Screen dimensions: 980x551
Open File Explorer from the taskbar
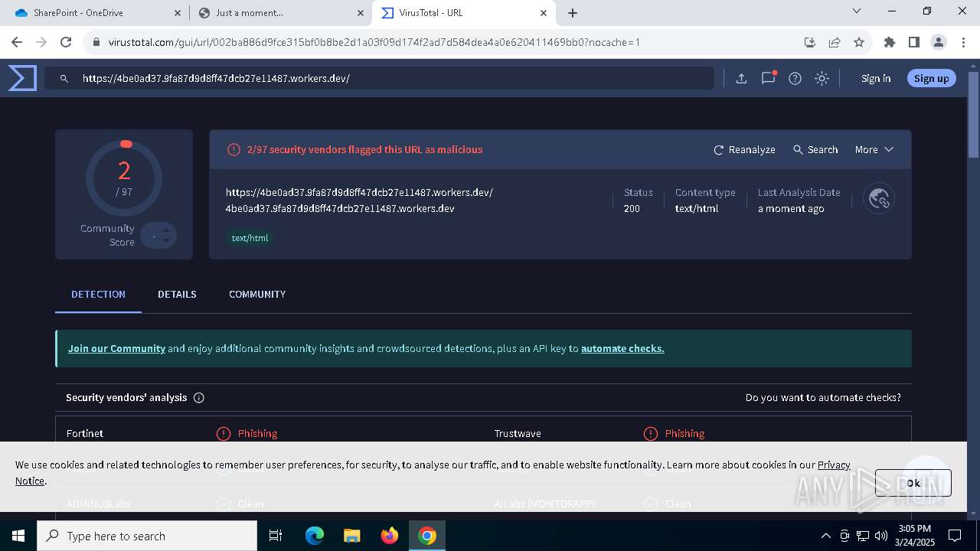click(x=352, y=536)
